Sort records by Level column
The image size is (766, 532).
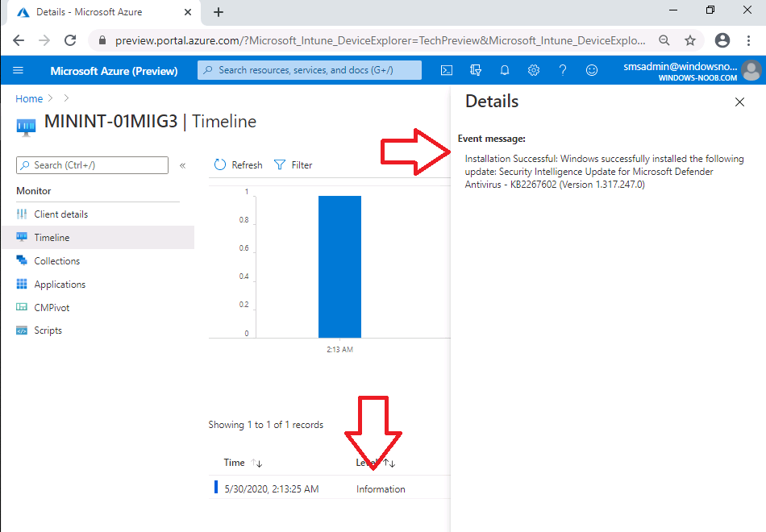[375, 463]
